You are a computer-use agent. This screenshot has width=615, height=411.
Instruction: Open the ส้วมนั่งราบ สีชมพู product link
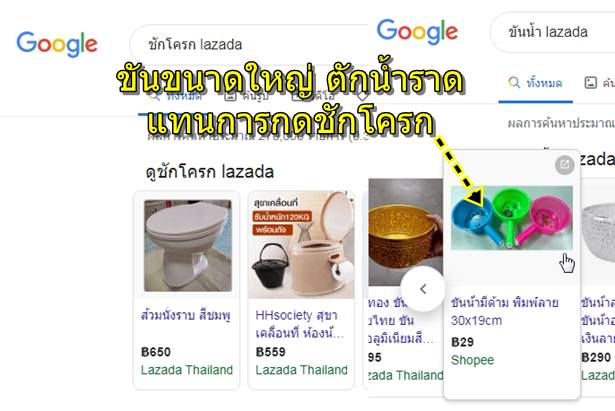(x=186, y=315)
